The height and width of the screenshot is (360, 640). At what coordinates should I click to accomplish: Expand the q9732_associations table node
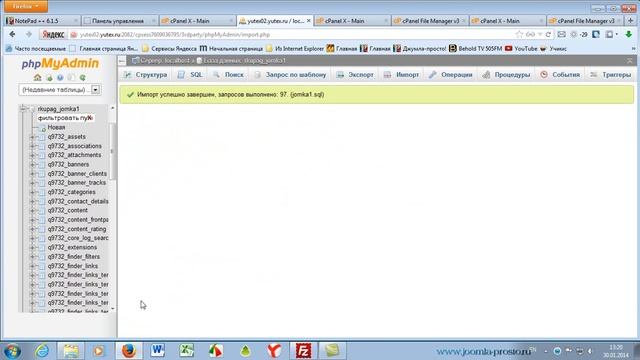coord(33,146)
